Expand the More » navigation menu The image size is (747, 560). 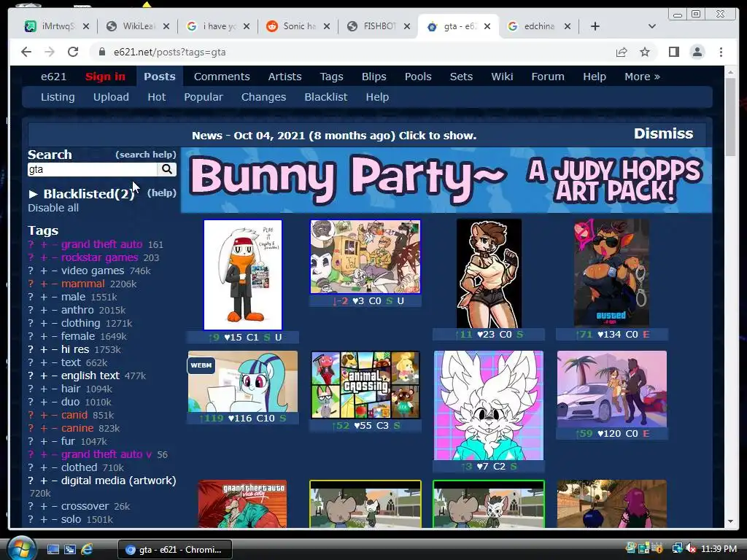point(642,77)
